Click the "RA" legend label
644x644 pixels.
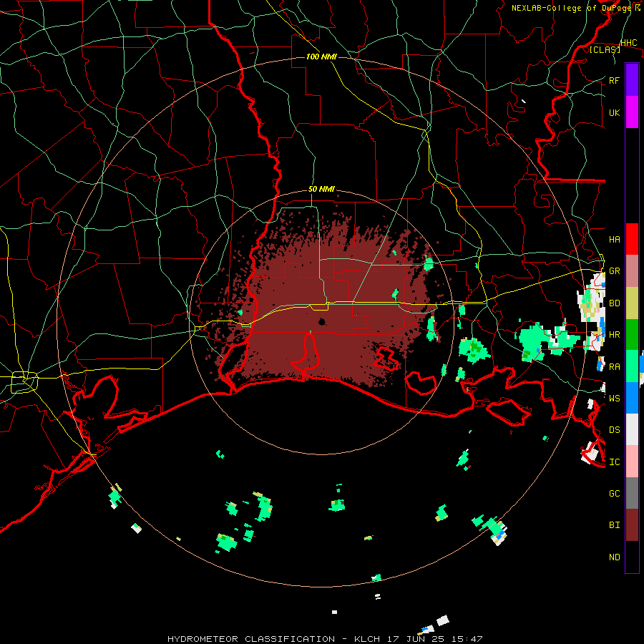[614, 366]
